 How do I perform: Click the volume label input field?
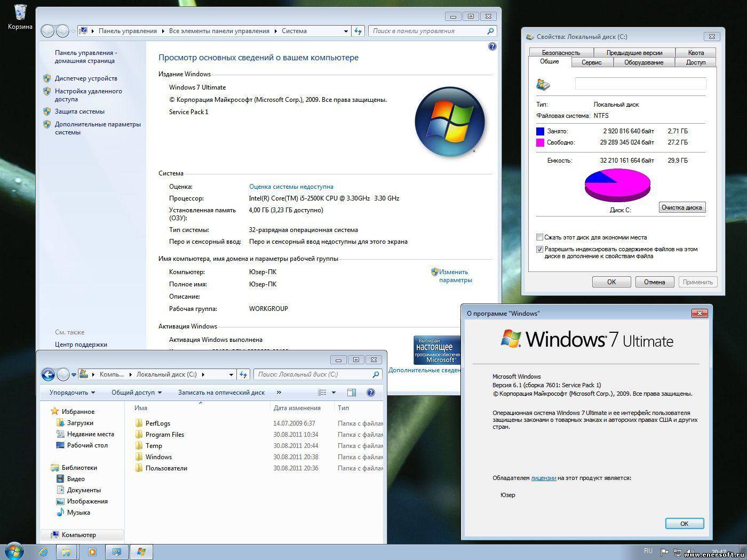point(640,84)
